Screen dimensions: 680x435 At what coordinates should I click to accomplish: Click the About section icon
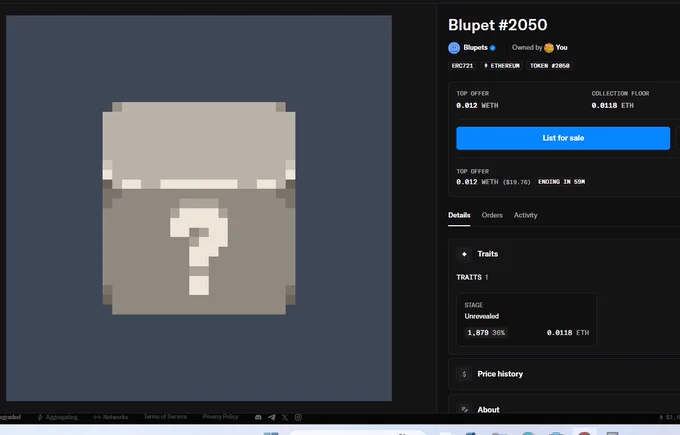pos(464,409)
